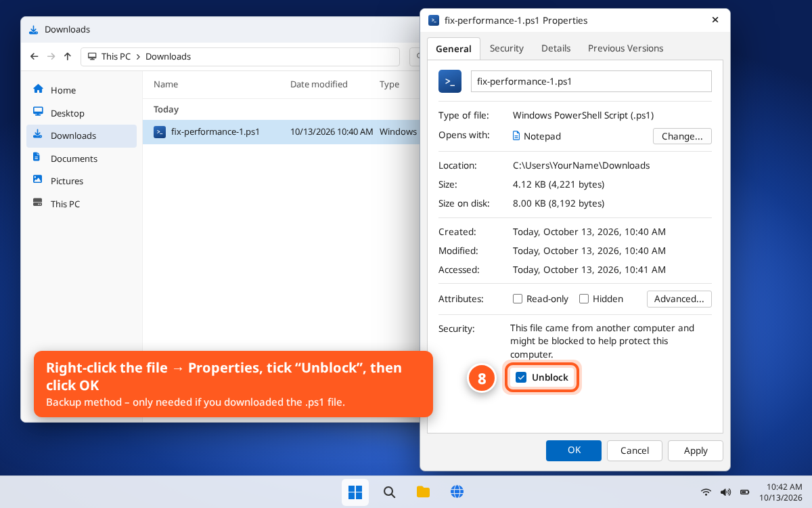This screenshot has height=508, width=812.
Task: Click the This PC monitor icon in address bar
Action: 92,56
